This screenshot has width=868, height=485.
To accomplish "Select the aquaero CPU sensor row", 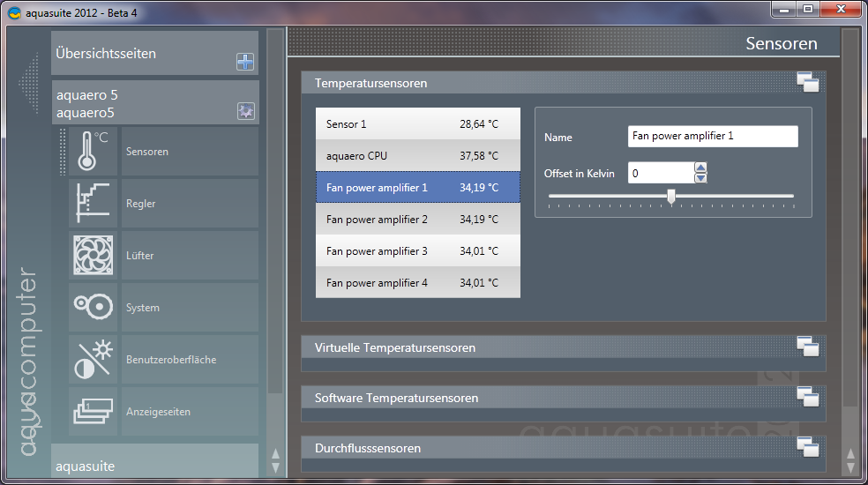I will click(417, 156).
